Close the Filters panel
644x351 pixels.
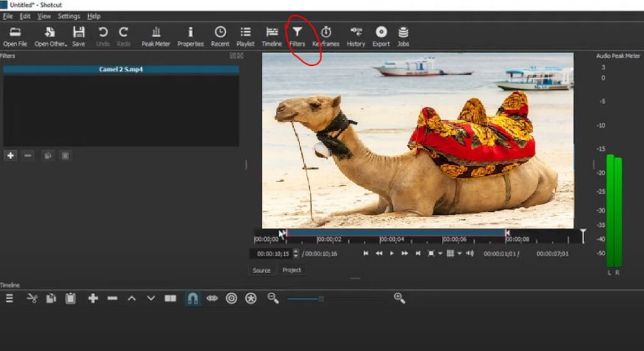click(240, 56)
